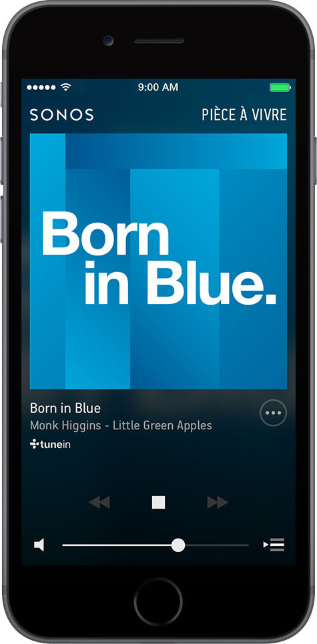Stop playback with the square button
Screen dimensions: 317x644
(158, 502)
